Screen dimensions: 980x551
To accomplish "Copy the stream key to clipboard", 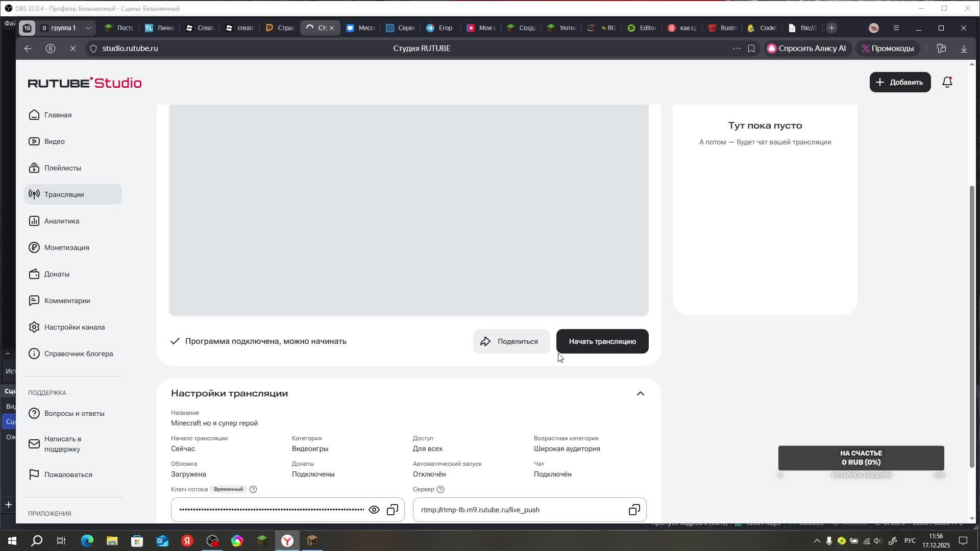I will pos(392,510).
